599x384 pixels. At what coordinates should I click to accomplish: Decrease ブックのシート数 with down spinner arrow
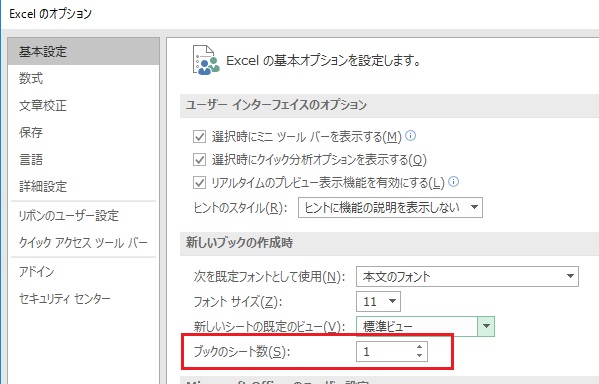click(x=419, y=356)
